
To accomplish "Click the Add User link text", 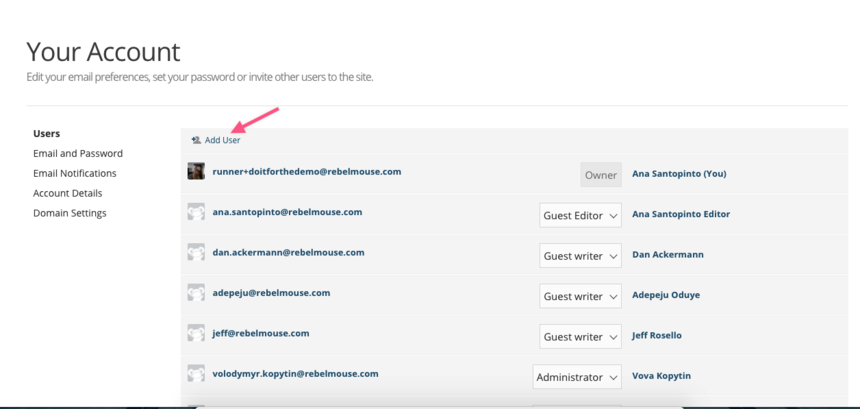I will tap(222, 140).
